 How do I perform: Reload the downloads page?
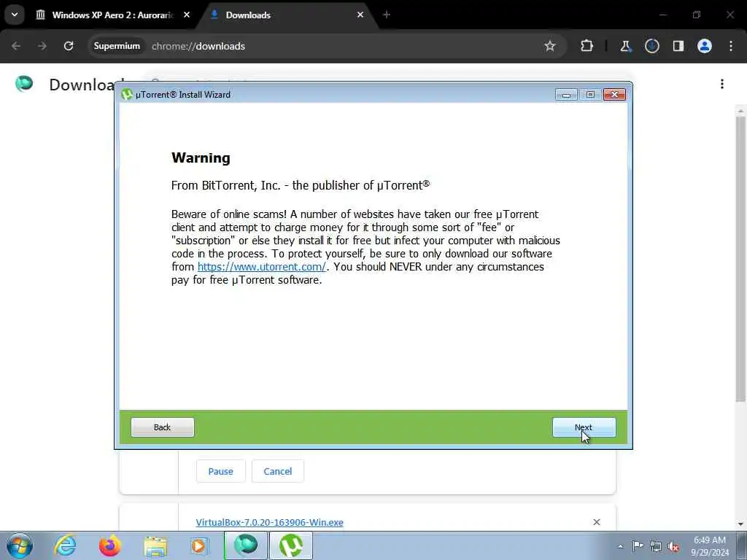[69, 46]
